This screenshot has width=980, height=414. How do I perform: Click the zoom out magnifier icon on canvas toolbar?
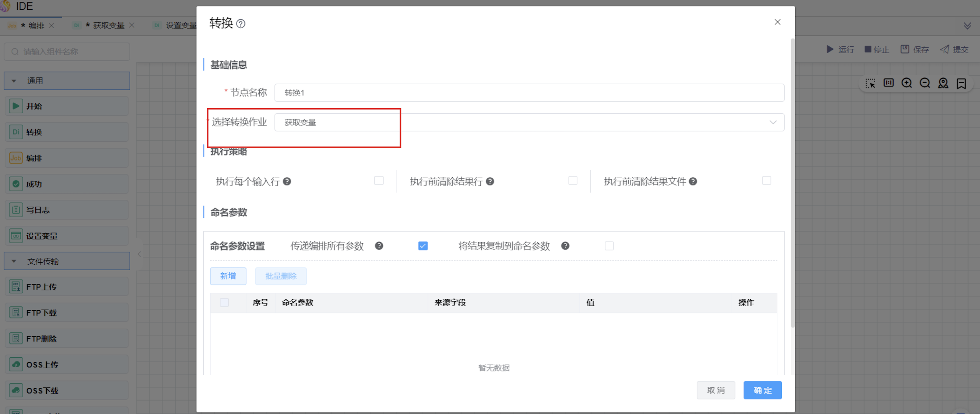click(925, 83)
